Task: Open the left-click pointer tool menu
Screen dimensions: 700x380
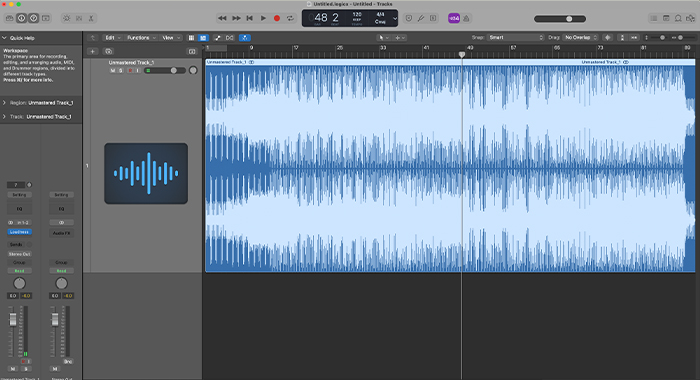Action: tap(383, 38)
